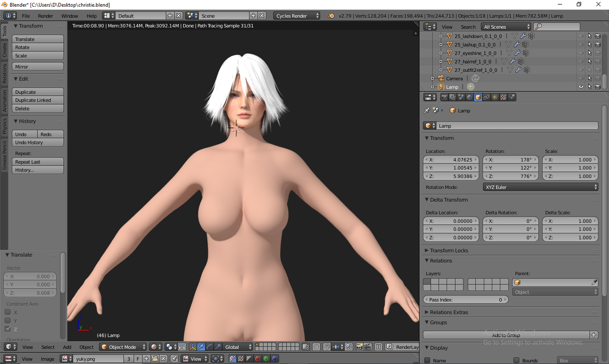Open the World properties tab icon
Screen dimensions: 609x364
point(470,97)
